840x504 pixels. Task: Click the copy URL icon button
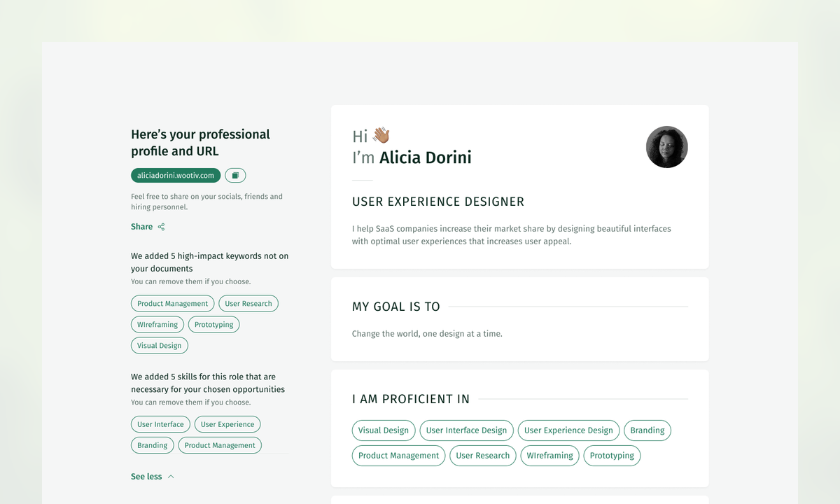pyautogui.click(x=235, y=176)
